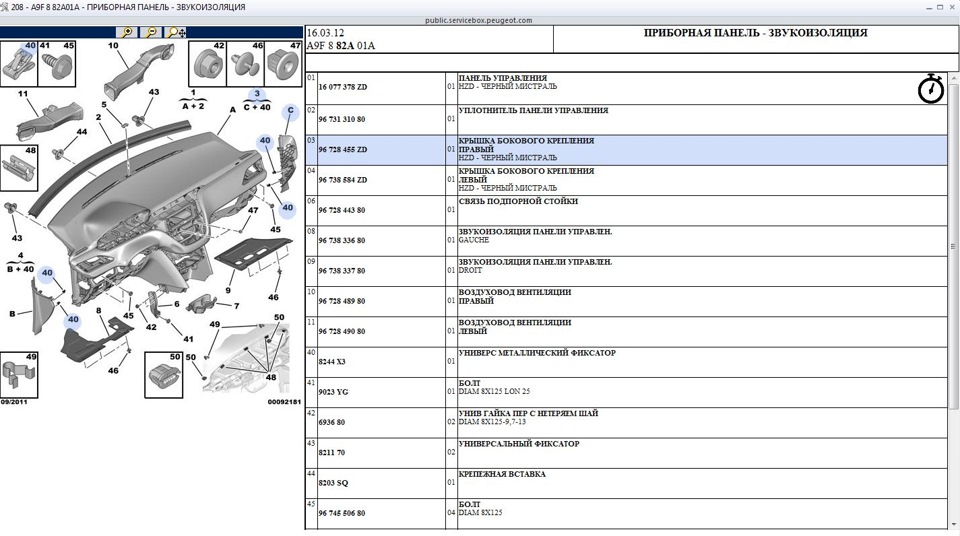Select part number 6936 80
This screenshot has height=536, width=960.
pos(331,423)
